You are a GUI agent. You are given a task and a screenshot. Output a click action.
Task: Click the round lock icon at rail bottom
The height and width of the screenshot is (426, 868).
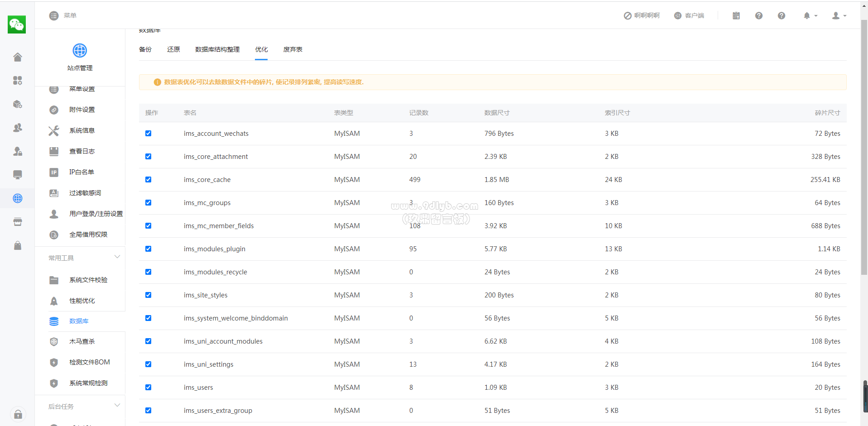[x=18, y=414]
